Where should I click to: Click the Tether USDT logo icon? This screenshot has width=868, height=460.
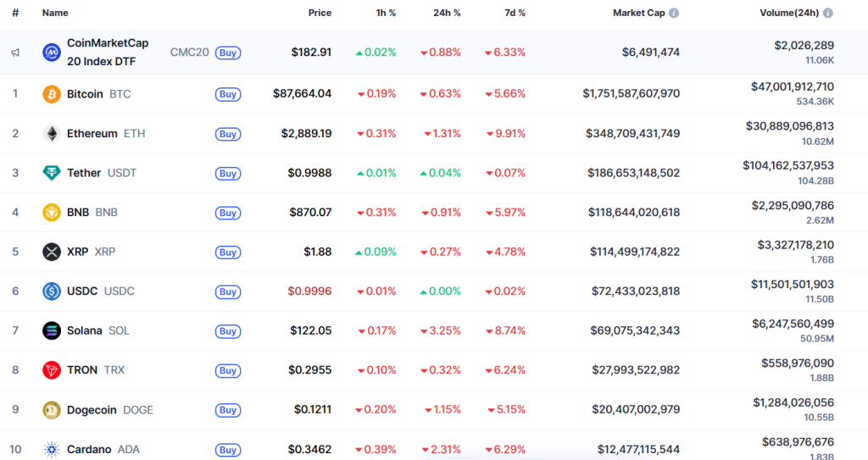click(52, 173)
